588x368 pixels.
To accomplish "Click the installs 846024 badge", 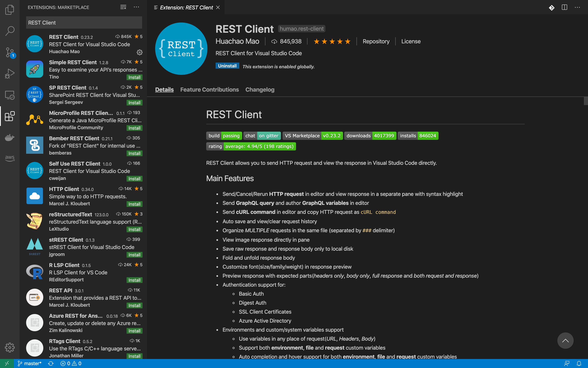I will [418, 136].
